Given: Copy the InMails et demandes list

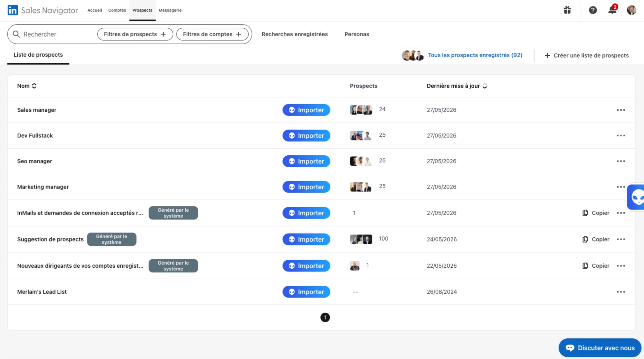Looking at the screenshot, I should click(x=596, y=213).
